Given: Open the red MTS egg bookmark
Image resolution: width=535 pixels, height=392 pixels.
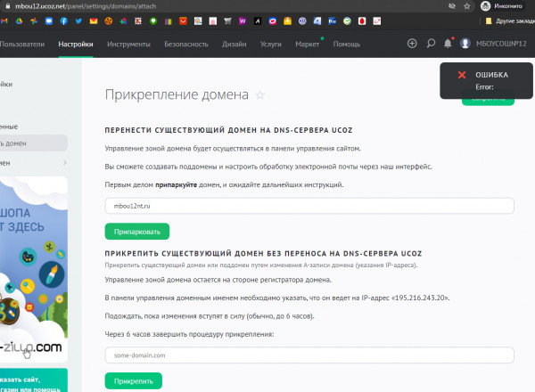Looking at the screenshot, I should coord(362,21).
